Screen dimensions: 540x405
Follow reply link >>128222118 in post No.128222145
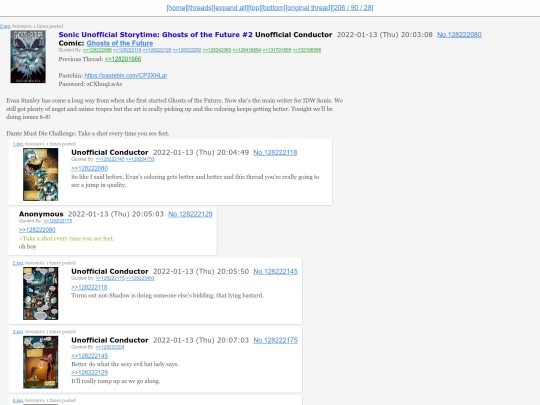point(89,287)
